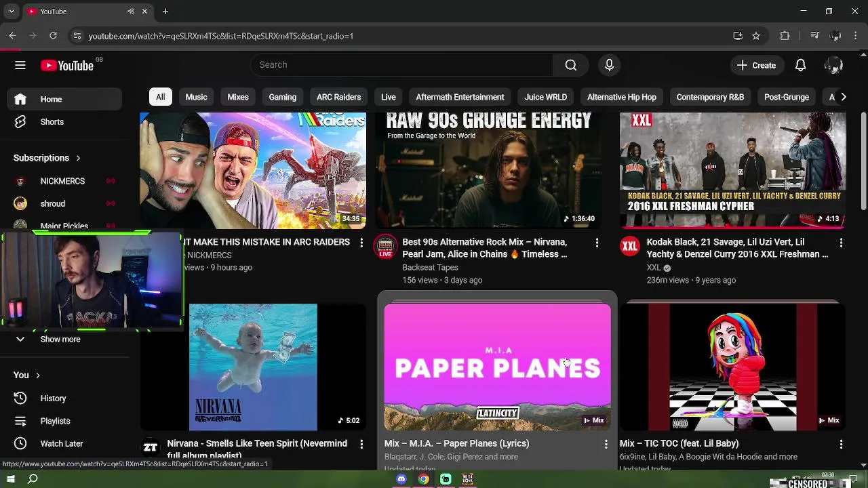Screen dimensions: 868x488
Task: Open Discord from the taskbar
Action: coord(401,479)
